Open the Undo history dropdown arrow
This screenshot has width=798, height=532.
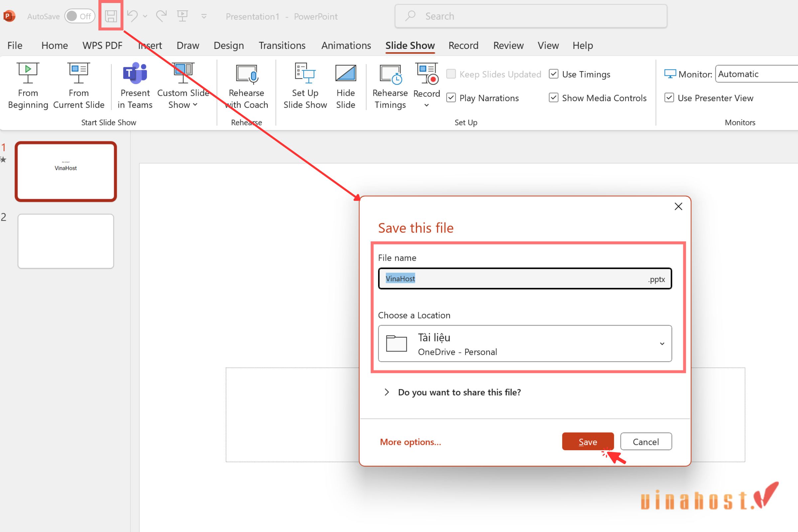click(145, 16)
